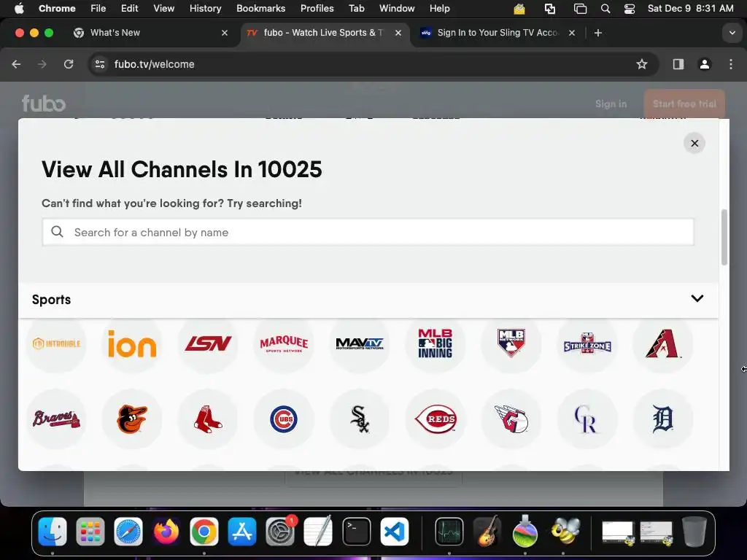This screenshot has height=560, width=747.
Task: Open the Bookmarks menu
Action: pos(260,8)
